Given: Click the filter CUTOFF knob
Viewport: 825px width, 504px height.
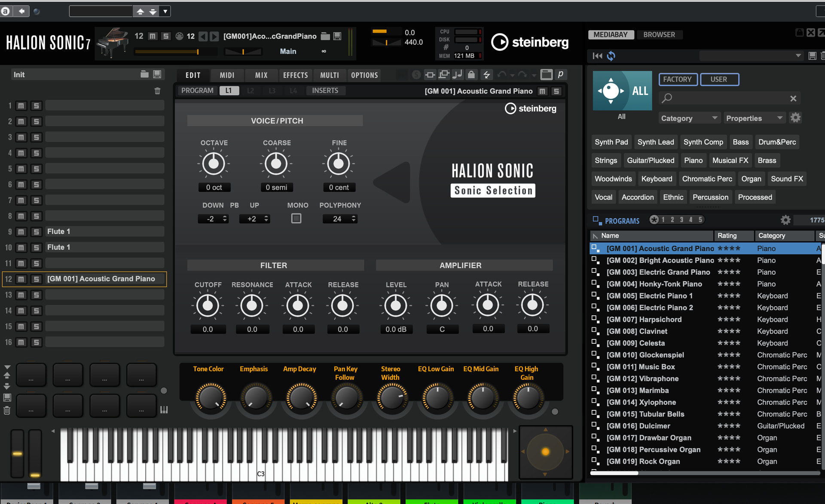Looking at the screenshot, I should tap(208, 305).
